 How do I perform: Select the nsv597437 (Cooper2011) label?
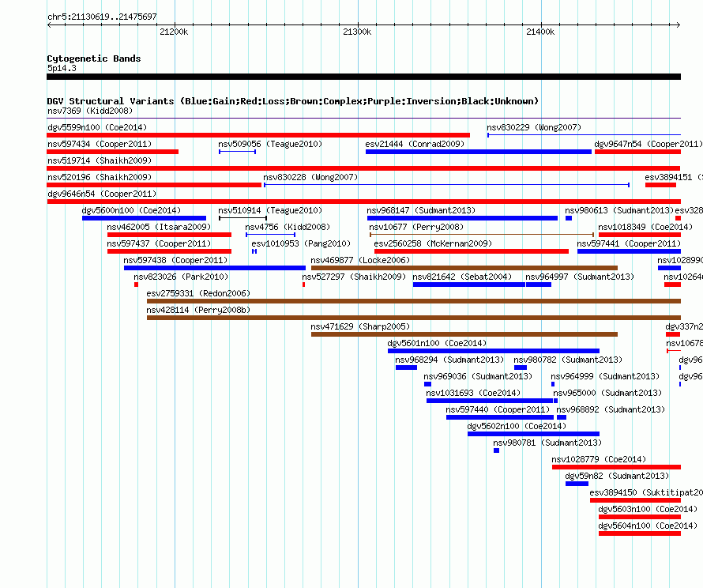click(159, 243)
